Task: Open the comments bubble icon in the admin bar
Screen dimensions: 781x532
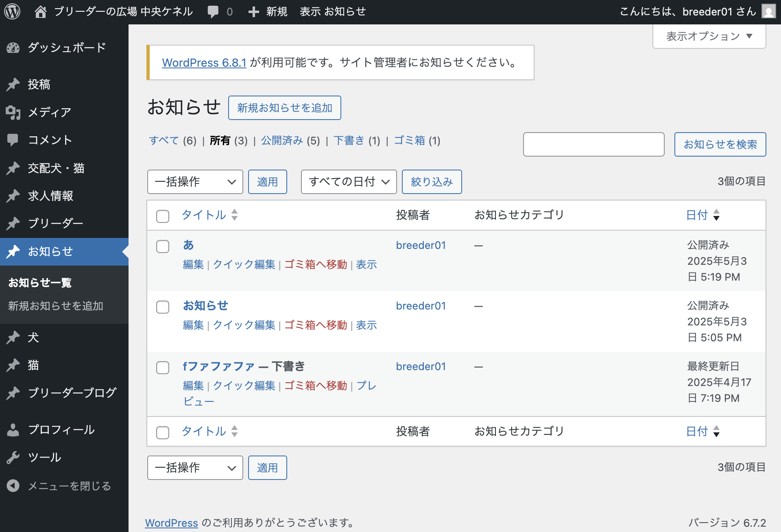Action: click(x=213, y=11)
